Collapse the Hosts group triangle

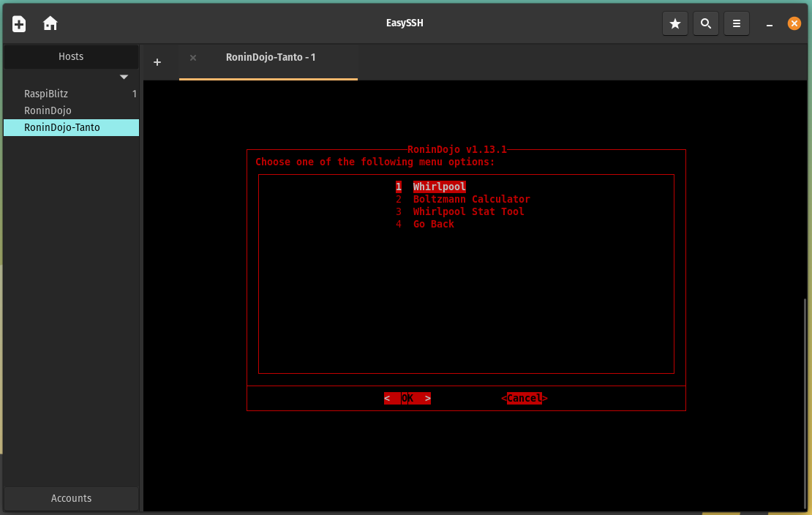[124, 78]
